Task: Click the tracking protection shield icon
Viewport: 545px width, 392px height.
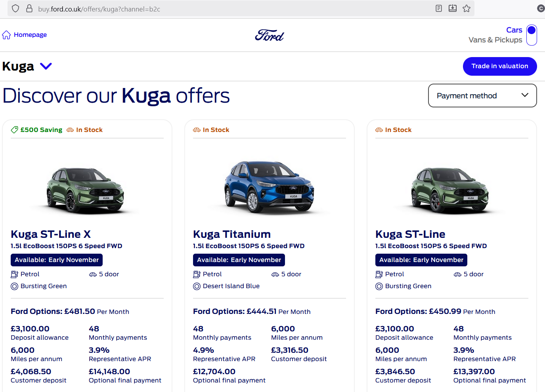Action: point(15,8)
